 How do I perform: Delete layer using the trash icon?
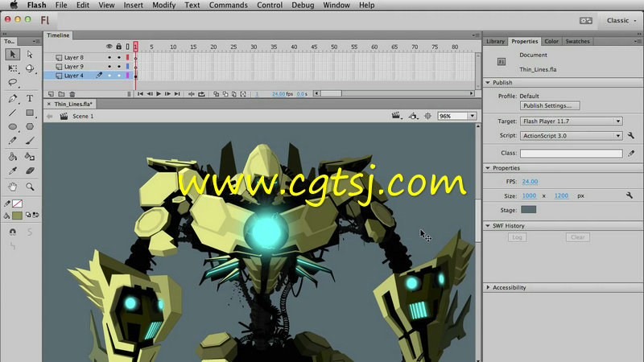(72, 94)
